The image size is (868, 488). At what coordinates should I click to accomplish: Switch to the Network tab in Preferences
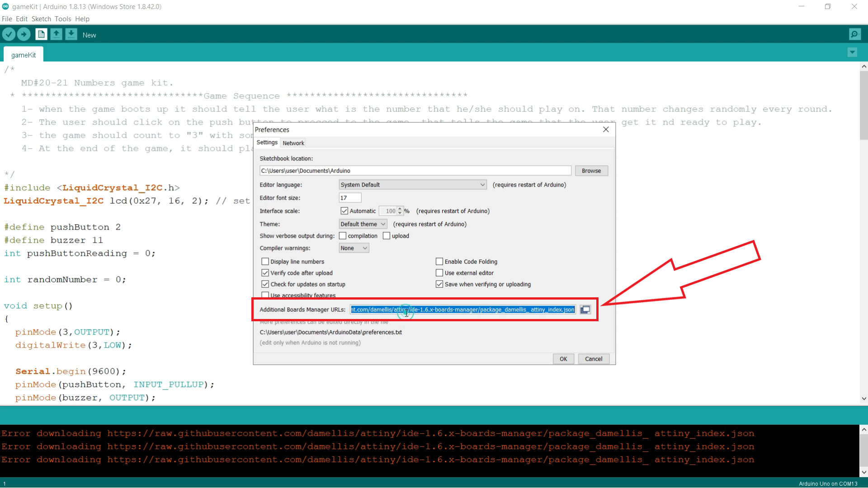click(x=294, y=143)
